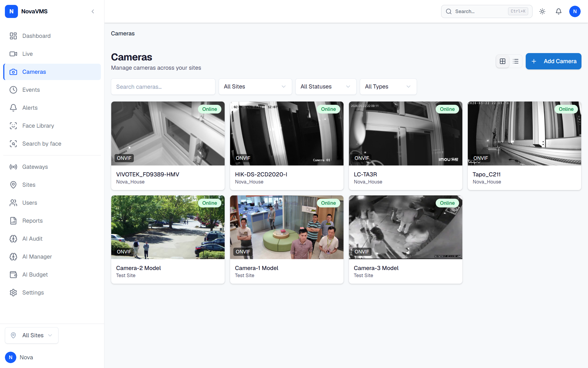The image size is (588, 368).
Task: Open the Live menu item
Action: coord(52,54)
